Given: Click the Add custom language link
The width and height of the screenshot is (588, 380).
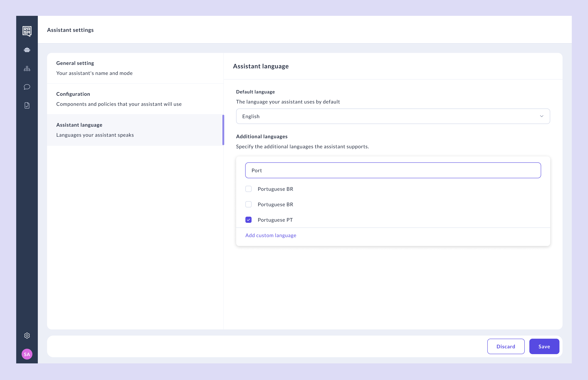Looking at the screenshot, I should click(x=271, y=235).
